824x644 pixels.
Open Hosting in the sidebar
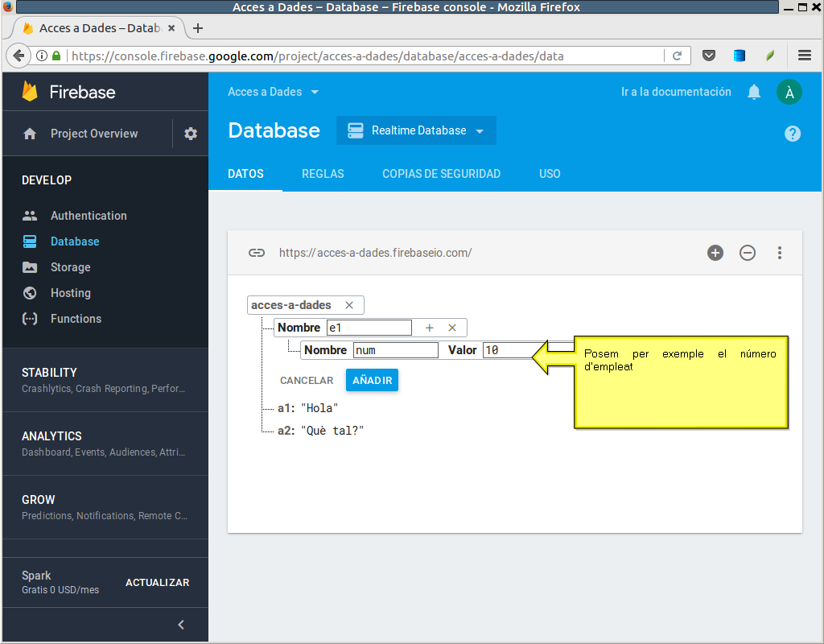[71, 293]
